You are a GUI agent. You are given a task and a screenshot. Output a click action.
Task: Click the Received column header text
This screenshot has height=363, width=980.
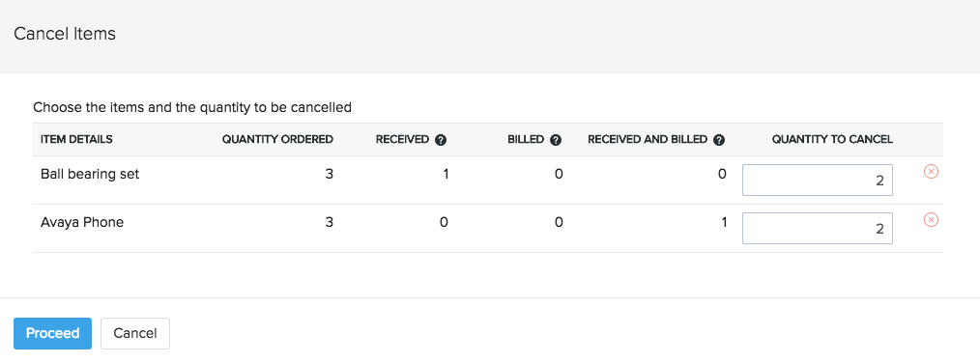(402, 139)
